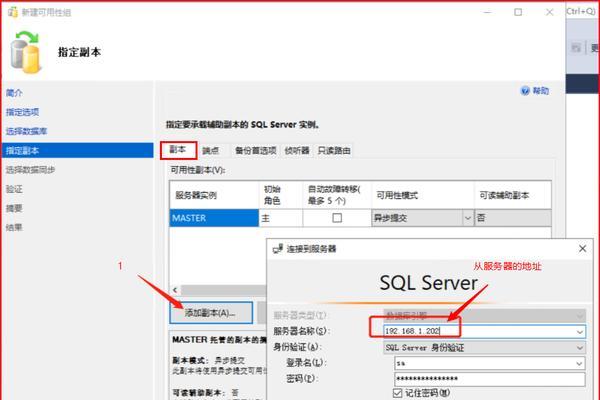This screenshot has width=600, height=400.
Task: Click the 初始角色 column header
Action: pos(280,195)
